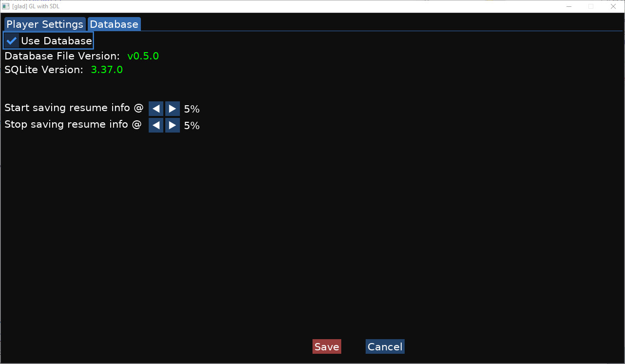This screenshot has width=625, height=364.
Task: Cancel the settings changes
Action: (x=385, y=346)
